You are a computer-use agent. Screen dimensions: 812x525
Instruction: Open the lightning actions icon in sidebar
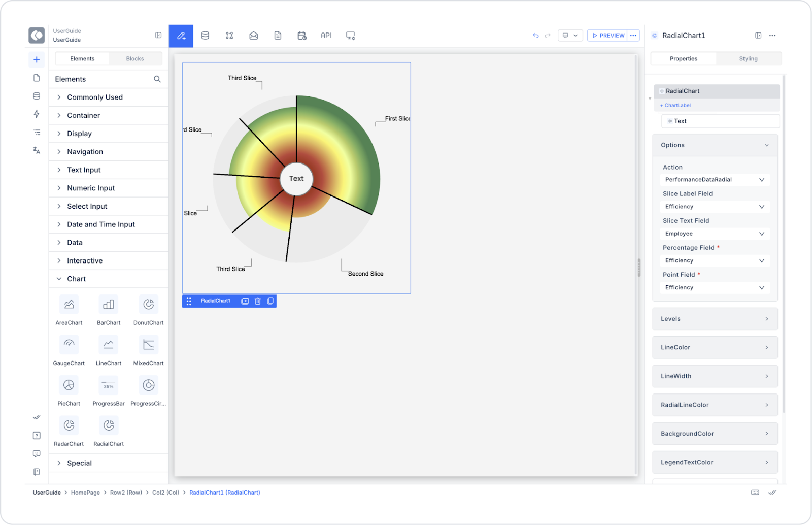pos(37,114)
